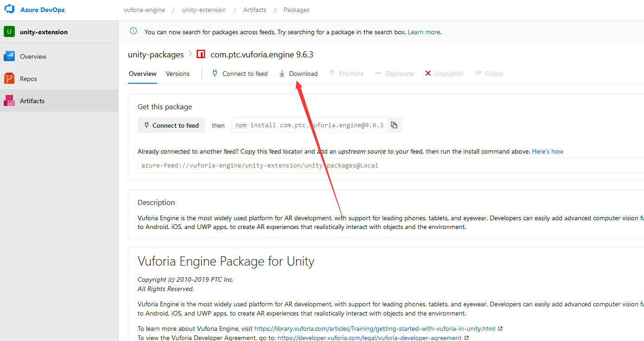Click the azure-feed locator text field
Viewport: 644px width, 341px height.
coord(391,165)
